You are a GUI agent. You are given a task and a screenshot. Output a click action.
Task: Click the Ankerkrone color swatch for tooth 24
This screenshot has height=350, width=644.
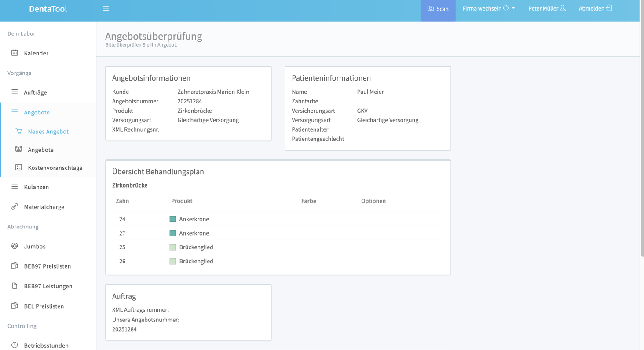173,219
